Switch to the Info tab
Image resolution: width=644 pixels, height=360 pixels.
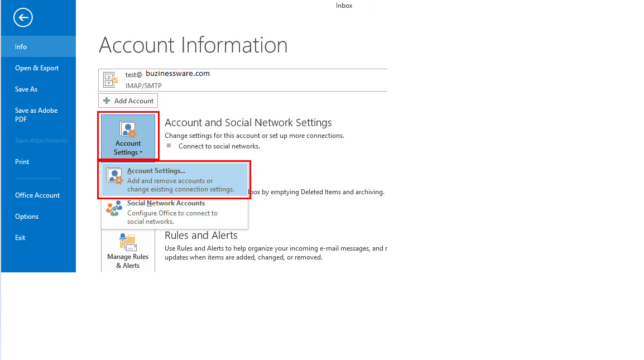point(21,47)
